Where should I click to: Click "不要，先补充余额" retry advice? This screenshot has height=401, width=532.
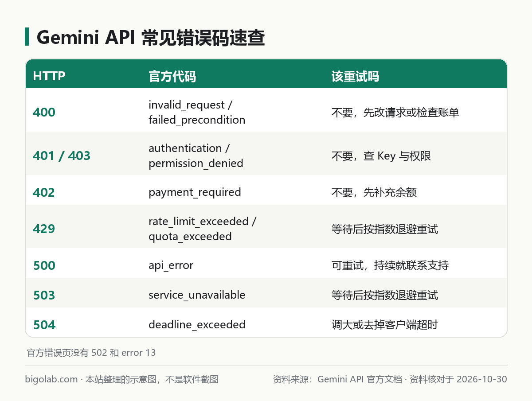[374, 192]
